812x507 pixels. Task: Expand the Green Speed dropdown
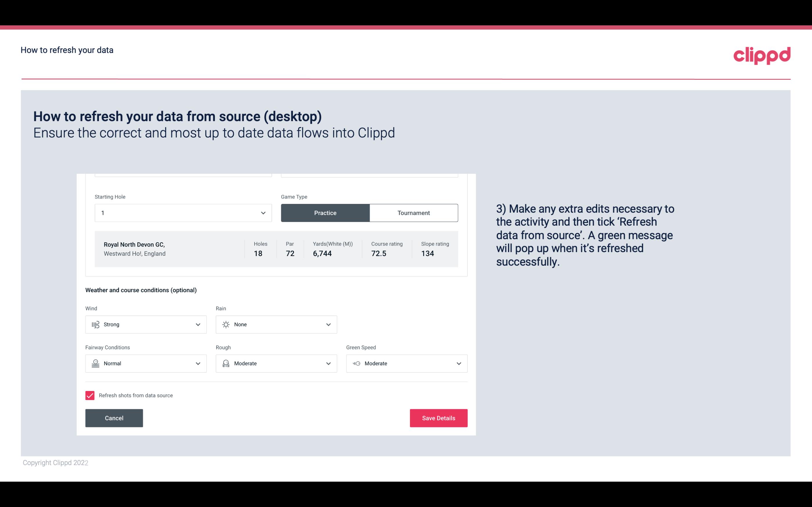[x=459, y=363]
